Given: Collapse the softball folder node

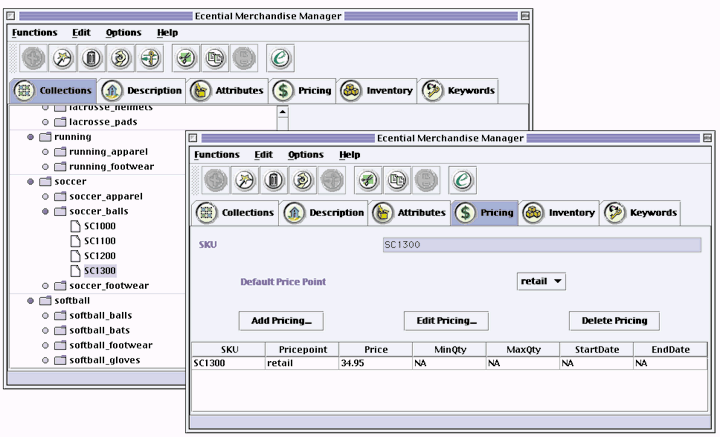Looking at the screenshot, I should pos(30,301).
